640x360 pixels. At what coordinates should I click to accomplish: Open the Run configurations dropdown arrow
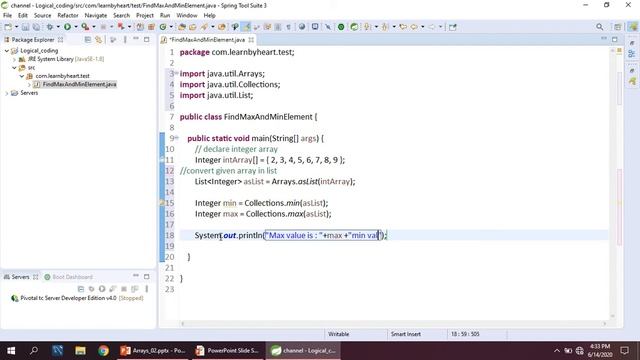pyautogui.click(x=76, y=27)
